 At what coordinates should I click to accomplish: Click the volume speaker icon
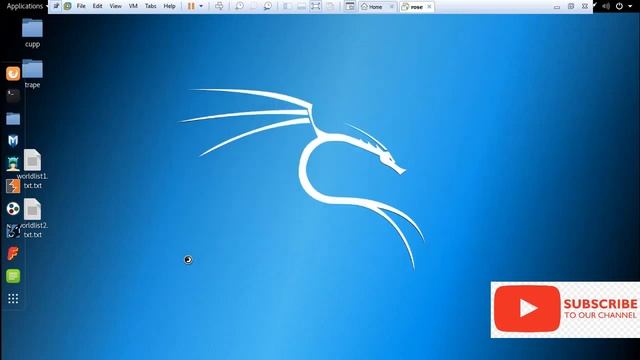coord(606,6)
